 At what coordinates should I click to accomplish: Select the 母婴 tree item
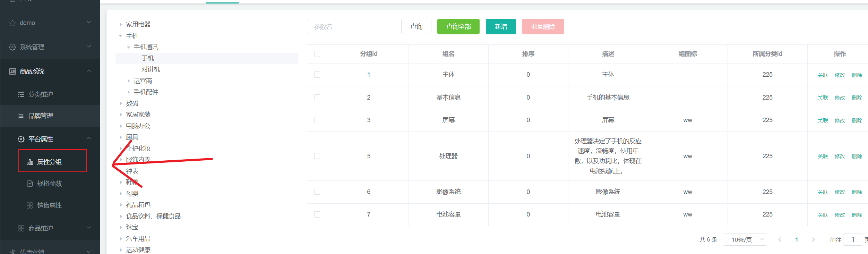pos(132,194)
